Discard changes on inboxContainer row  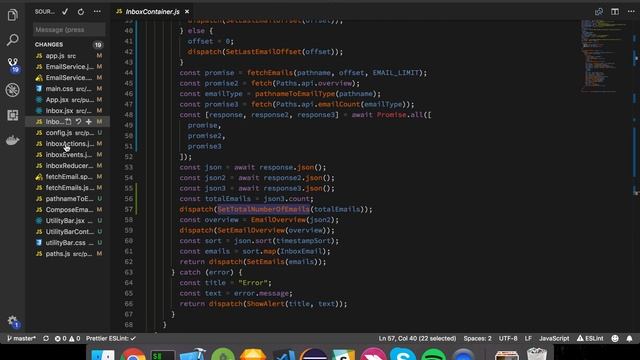pyautogui.click(x=78, y=122)
